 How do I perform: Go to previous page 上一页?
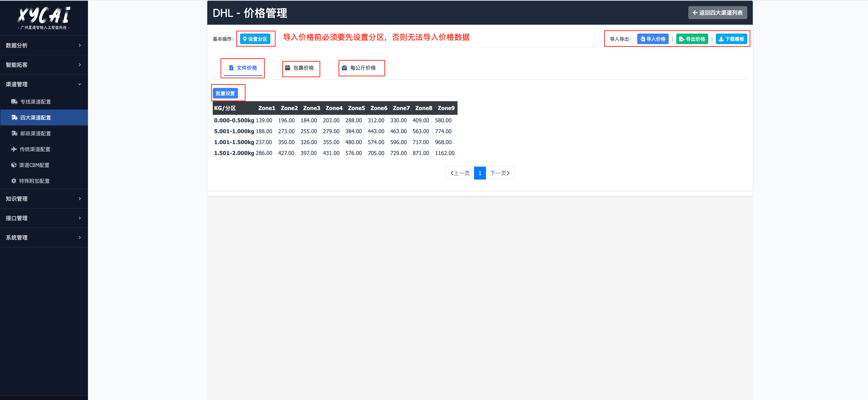pos(460,173)
